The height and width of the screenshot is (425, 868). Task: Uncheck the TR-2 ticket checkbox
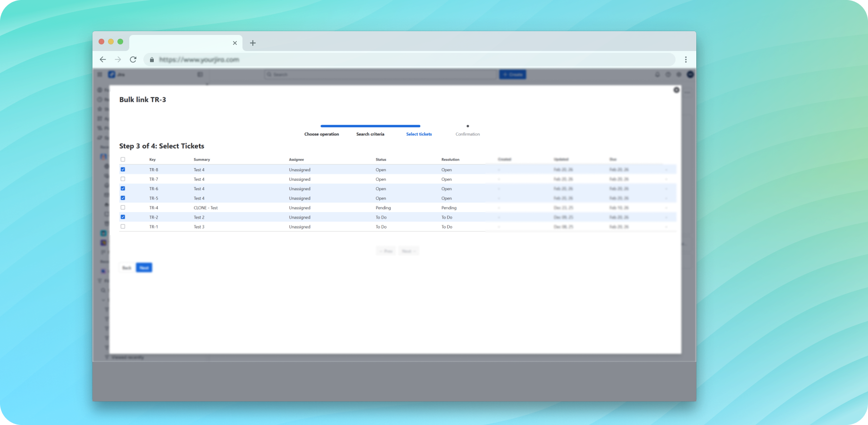(x=123, y=217)
